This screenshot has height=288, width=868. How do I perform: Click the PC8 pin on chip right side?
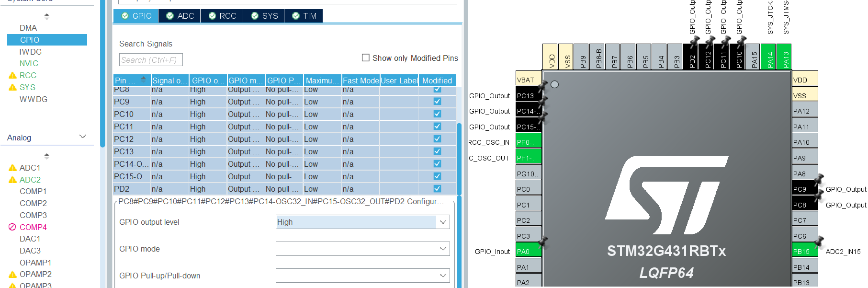click(x=805, y=205)
